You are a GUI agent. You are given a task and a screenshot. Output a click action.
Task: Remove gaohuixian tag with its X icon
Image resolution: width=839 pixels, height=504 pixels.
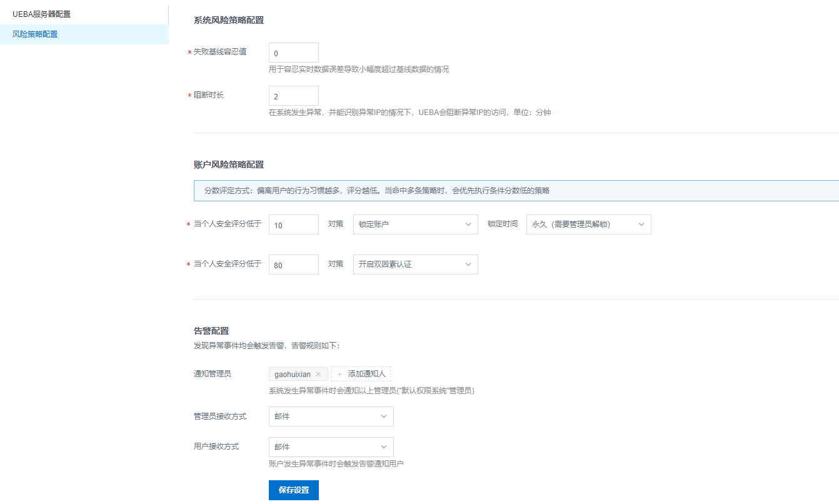318,375
